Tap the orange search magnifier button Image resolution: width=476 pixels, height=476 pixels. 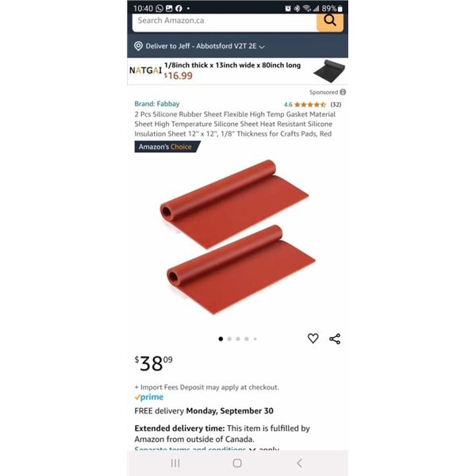pos(330,22)
